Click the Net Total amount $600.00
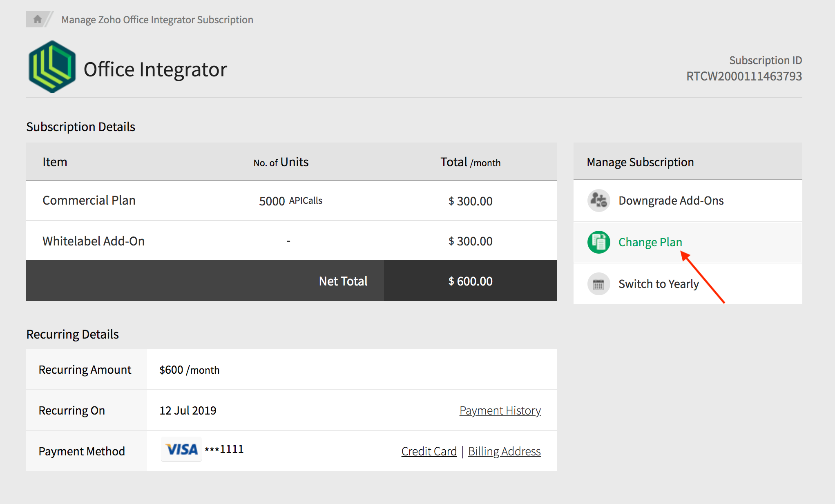Viewport: 835px width, 504px height. click(470, 281)
